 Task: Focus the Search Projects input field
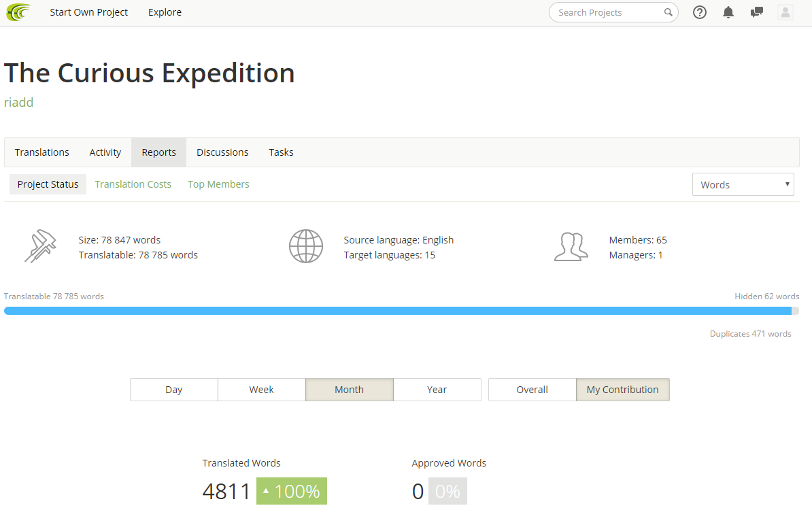(x=613, y=12)
